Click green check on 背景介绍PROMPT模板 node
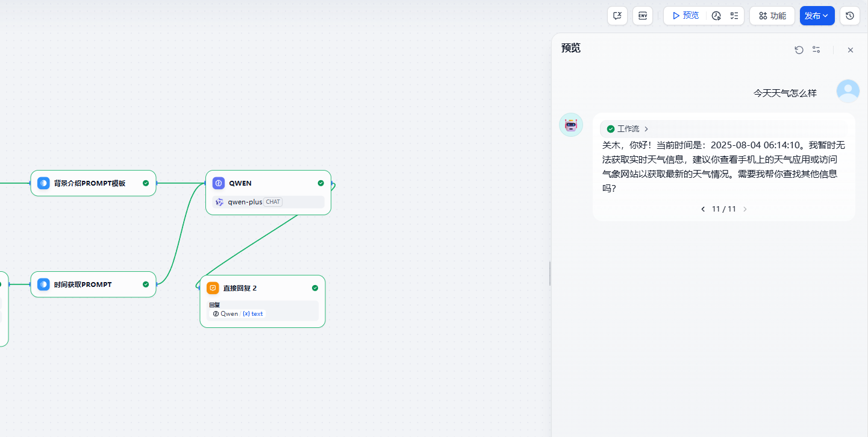The image size is (868, 437). point(146,183)
